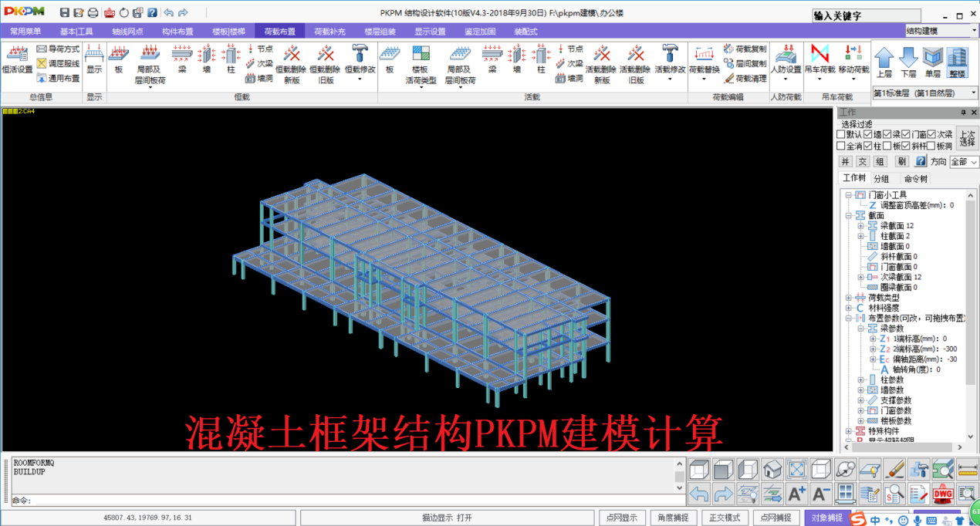Switch to 构件布置 ribbon tab
980x526 pixels.
point(177,32)
